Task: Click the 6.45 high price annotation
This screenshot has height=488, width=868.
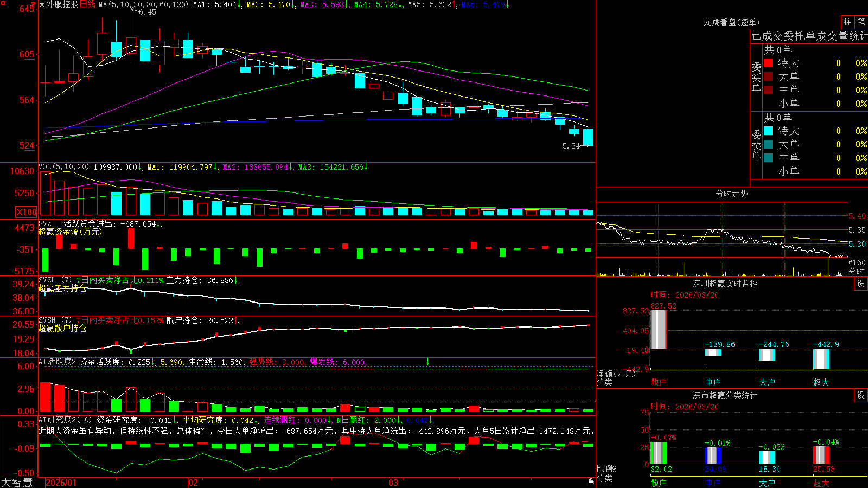Action: [x=148, y=12]
